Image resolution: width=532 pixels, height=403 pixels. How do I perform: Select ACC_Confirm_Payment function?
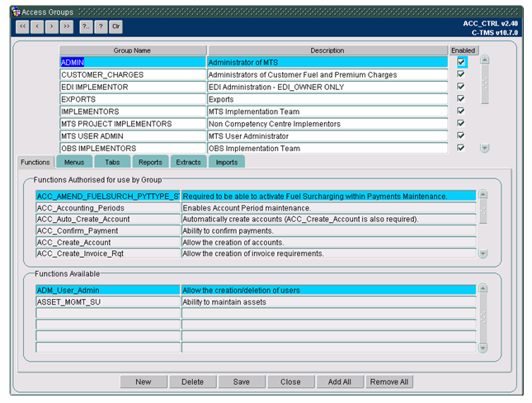[107, 230]
